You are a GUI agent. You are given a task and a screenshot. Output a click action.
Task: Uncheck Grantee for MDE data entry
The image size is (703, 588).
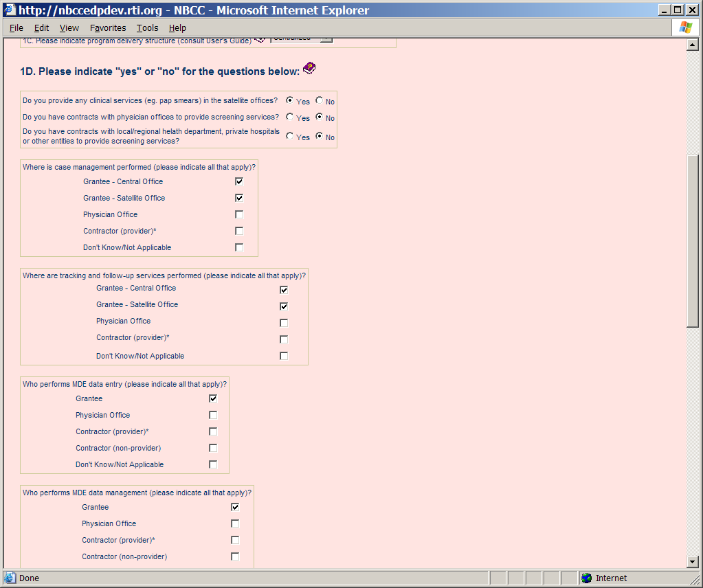tap(213, 399)
